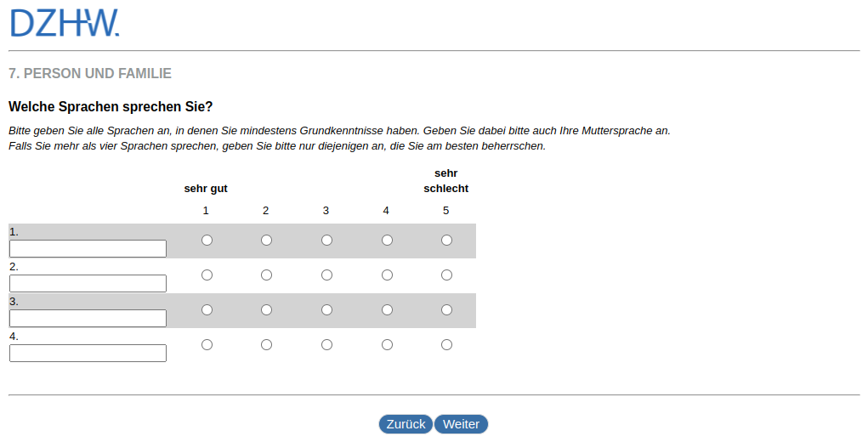Pick rating 4 for language 4
868x442 pixels.
pyautogui.click(x=387, y=345)
